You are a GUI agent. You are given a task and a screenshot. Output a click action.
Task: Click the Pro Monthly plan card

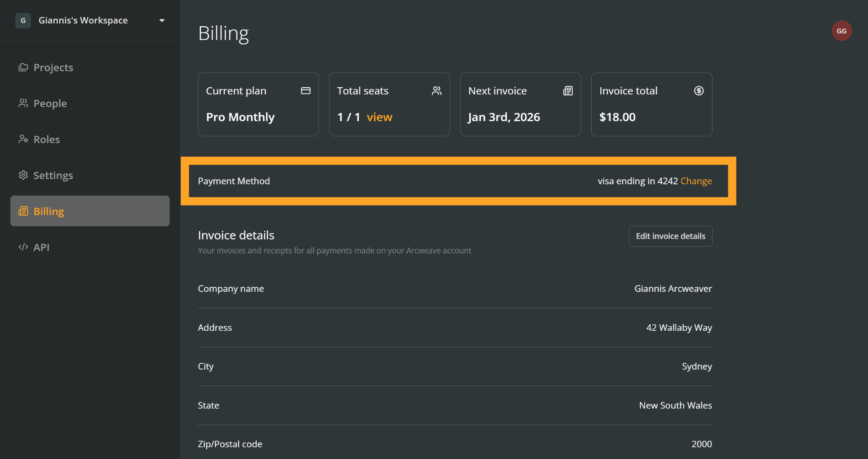click(258, 104)
